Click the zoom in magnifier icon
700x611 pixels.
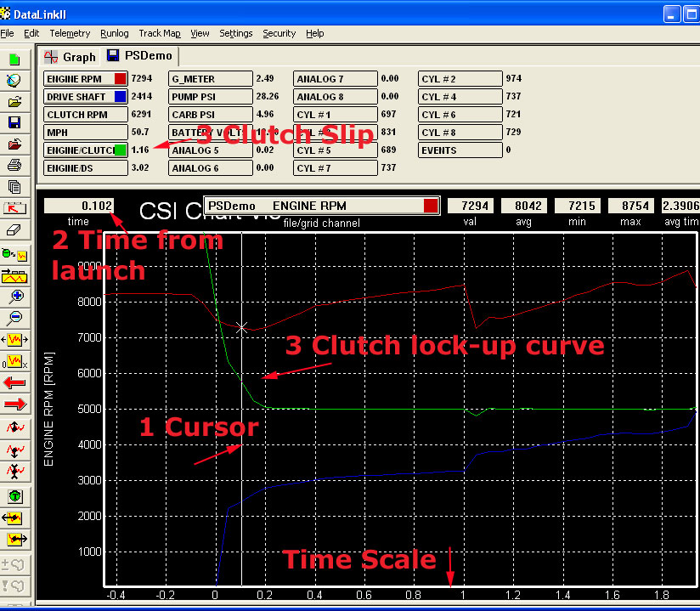click(14, 297)
